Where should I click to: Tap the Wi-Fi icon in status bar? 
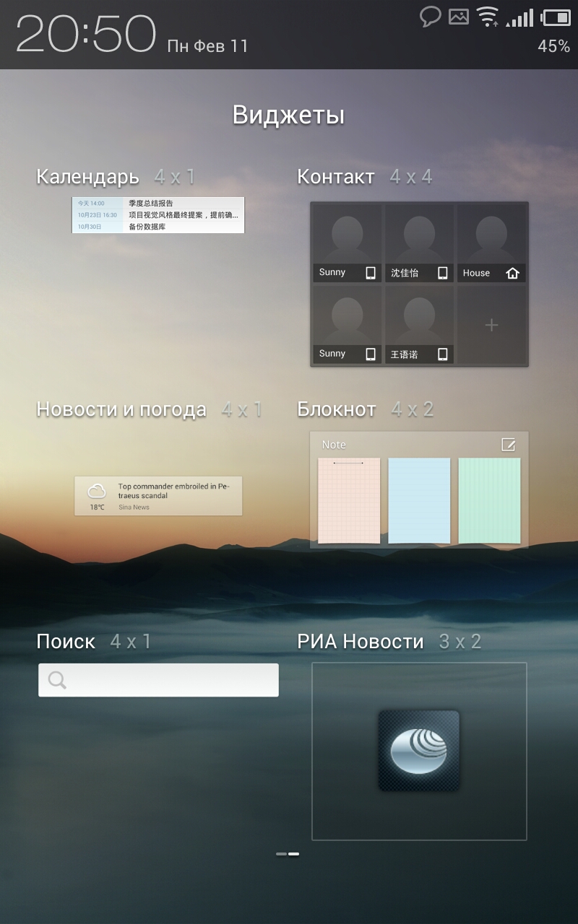point(488,17)
